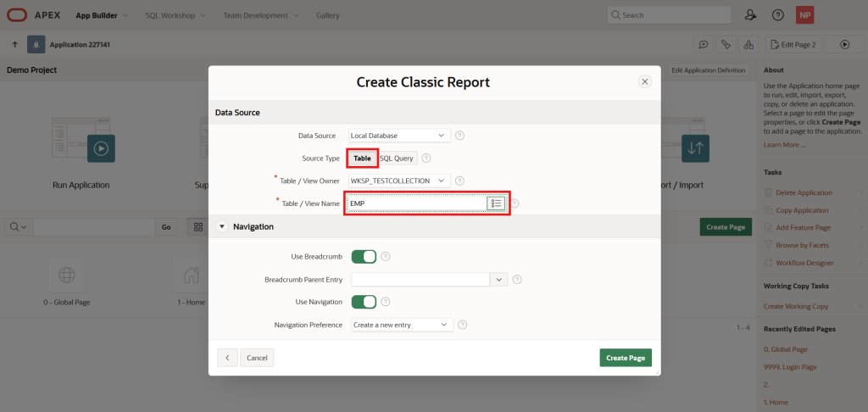Open 1. Home recent link
This screenshot has height=412, width=868.
click(x=776, y=402)
